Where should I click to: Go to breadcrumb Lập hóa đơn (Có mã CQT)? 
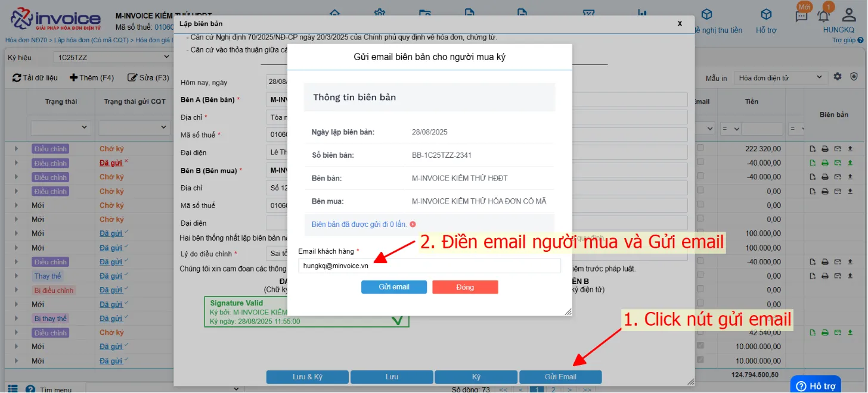pos(91,40)
